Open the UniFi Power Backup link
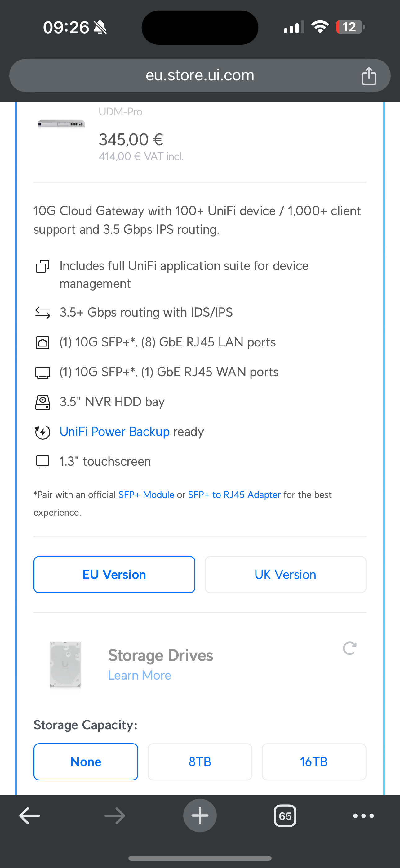Screen dimensions: 400x868 114,432
